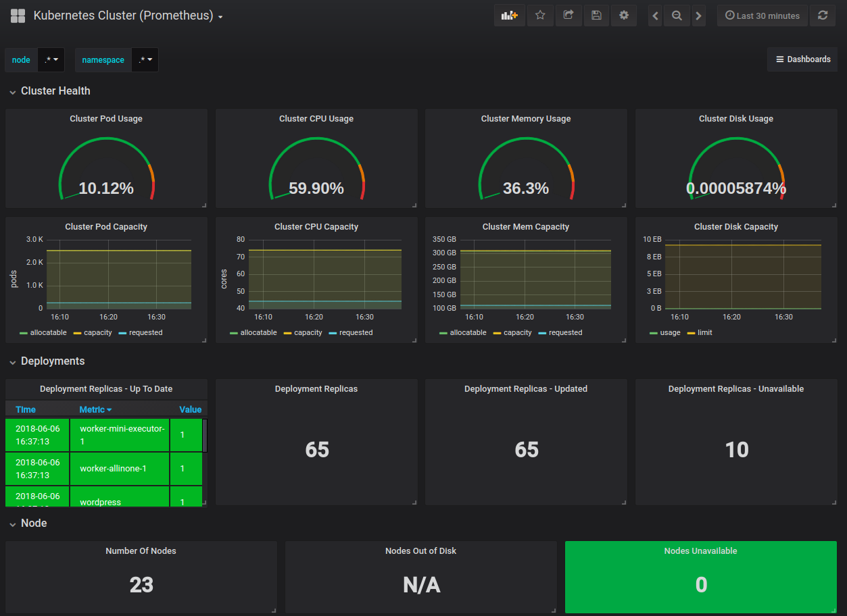Screen dimensions: 847x616
Task: Click the Add panel icon
Action: [509, 16]
